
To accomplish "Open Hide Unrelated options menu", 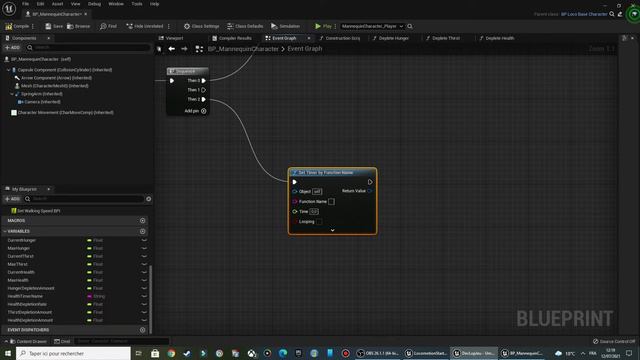I will pos(169,26).
